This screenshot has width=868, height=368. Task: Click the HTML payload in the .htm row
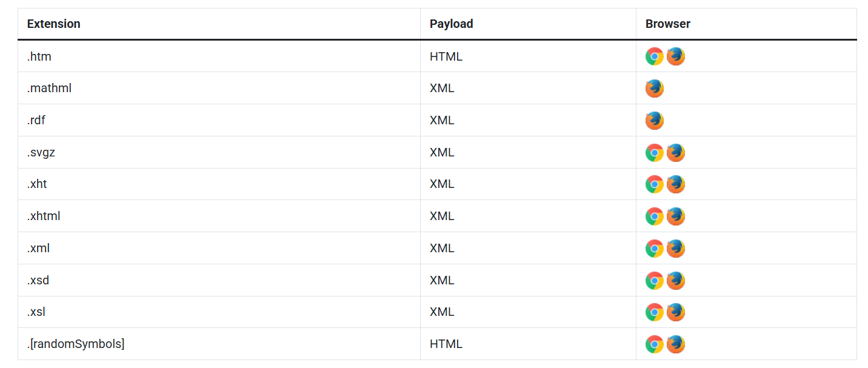tap(446, 56)
